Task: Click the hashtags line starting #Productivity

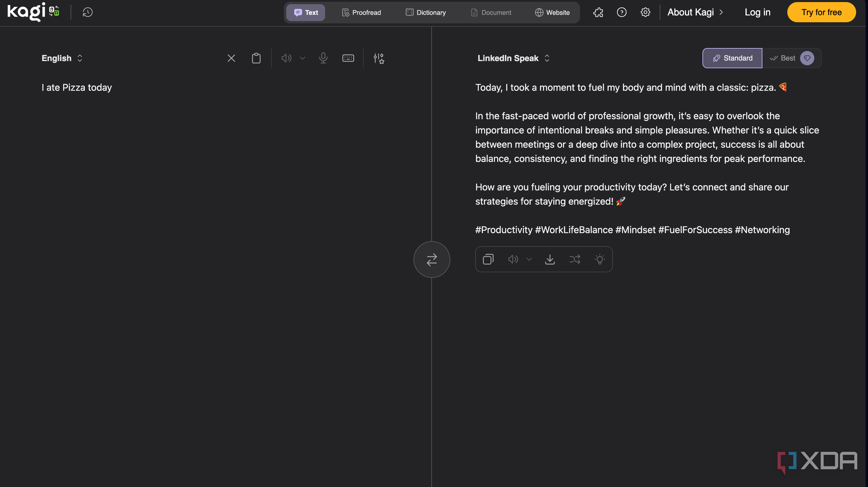Action: pos(632,230)
